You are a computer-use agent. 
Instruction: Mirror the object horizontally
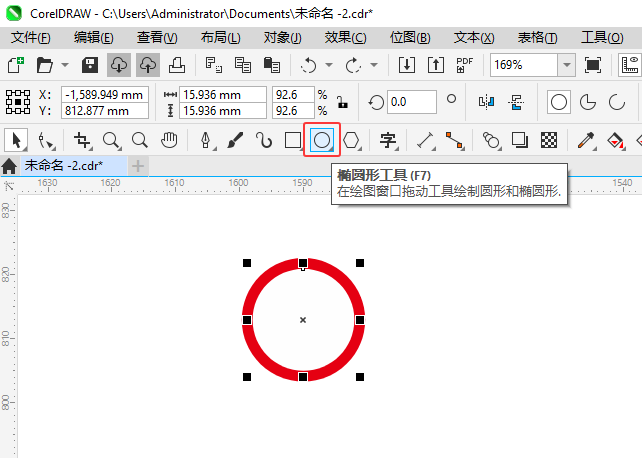pos(486,102)
